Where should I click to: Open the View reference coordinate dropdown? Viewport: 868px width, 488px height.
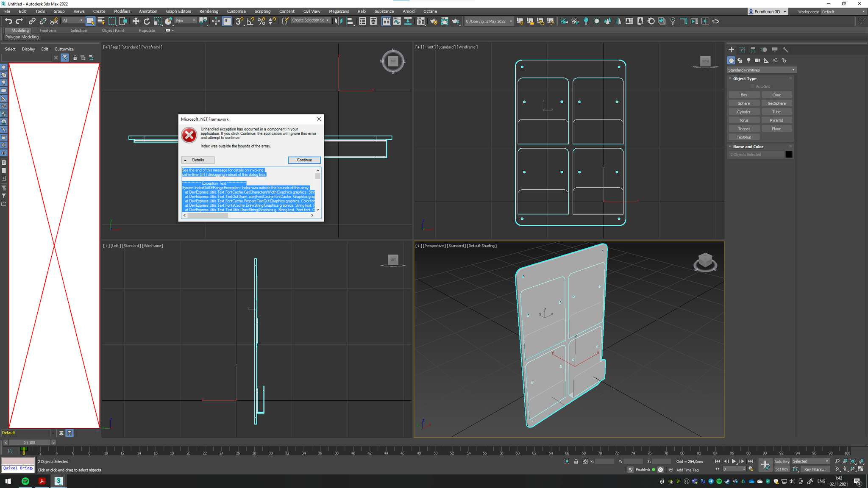185,20
